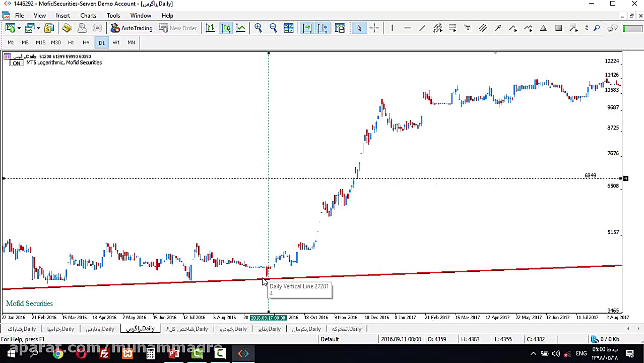644x363 pixels.
Task: Open the Charts menu
Action: [88, 16]
